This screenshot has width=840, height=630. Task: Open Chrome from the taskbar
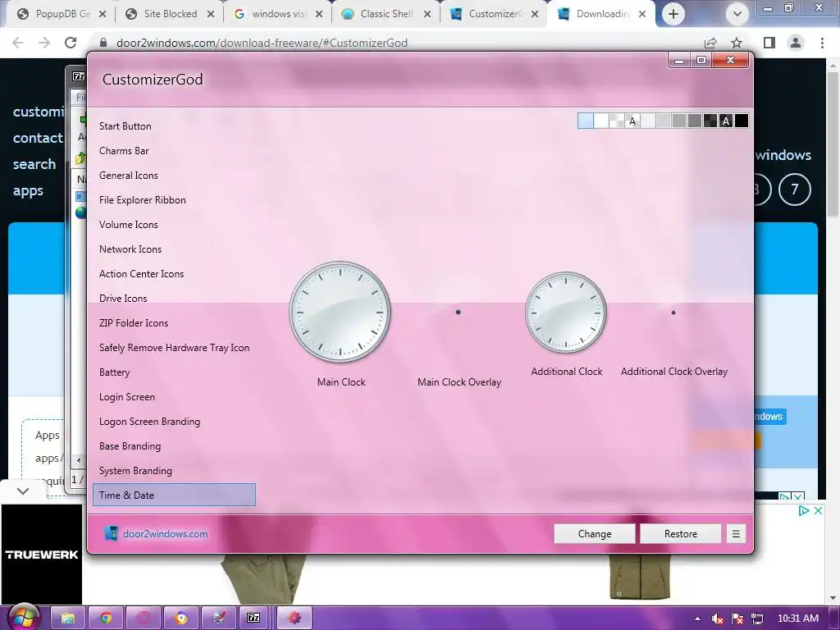(106, 619)
